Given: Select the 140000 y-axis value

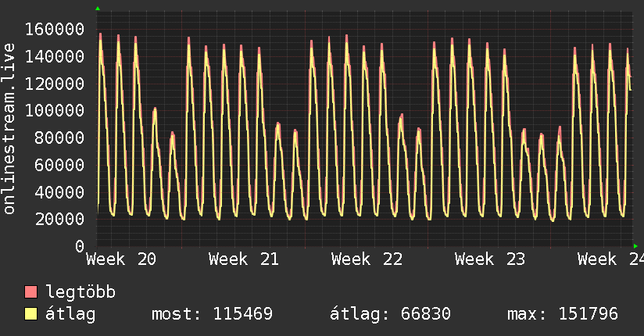Looking at the screenshot, I should point(55,56).
